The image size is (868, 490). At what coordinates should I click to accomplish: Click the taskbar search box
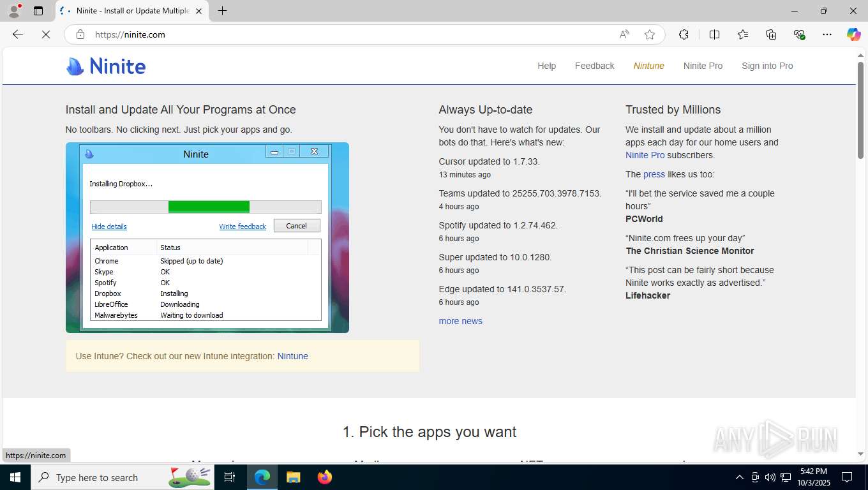click(x=123, y=477)
